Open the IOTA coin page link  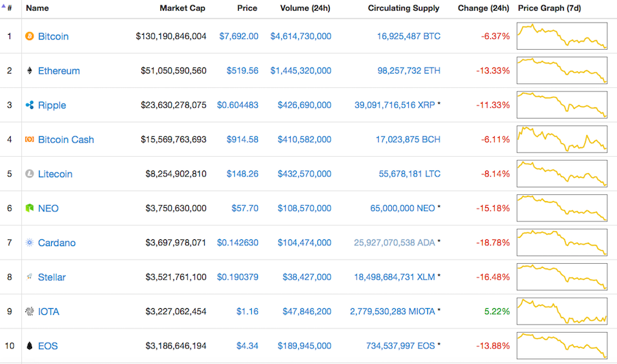click(x=48, y=312)
